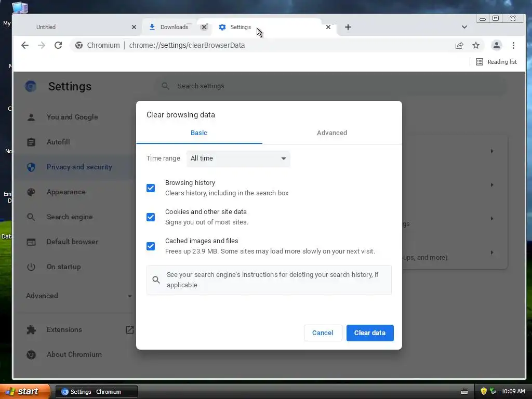
Task: Reload the page with the refresh icon
Action: pyautogui.click(x=58, y=45)
